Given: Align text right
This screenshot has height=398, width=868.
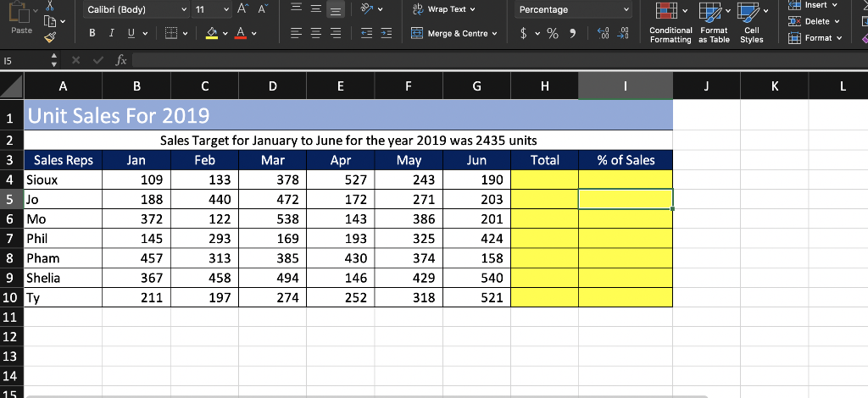Looking at the screenshot, I should 336,33.
